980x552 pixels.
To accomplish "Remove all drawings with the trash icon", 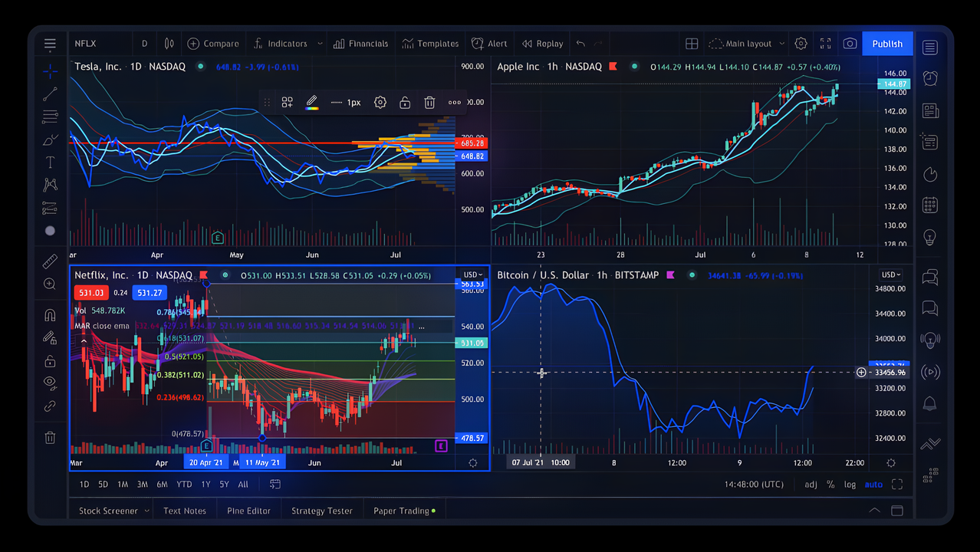I will click(50, 437).
